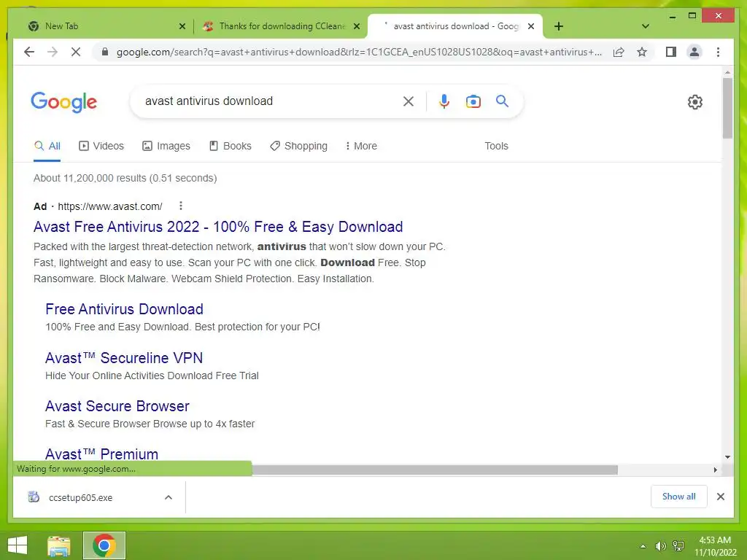
Task: Open Chrome's three-dot menu
Action: point(718,52)
